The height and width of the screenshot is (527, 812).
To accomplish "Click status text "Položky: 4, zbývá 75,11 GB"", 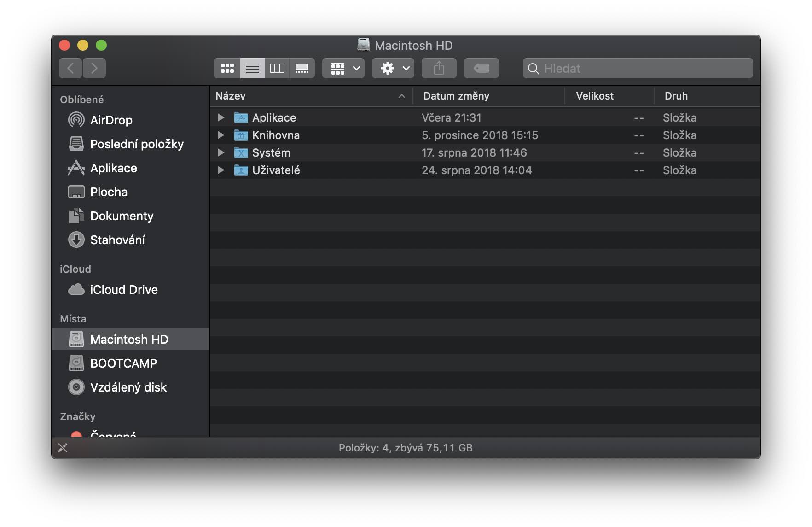I will tap(406, 448).
